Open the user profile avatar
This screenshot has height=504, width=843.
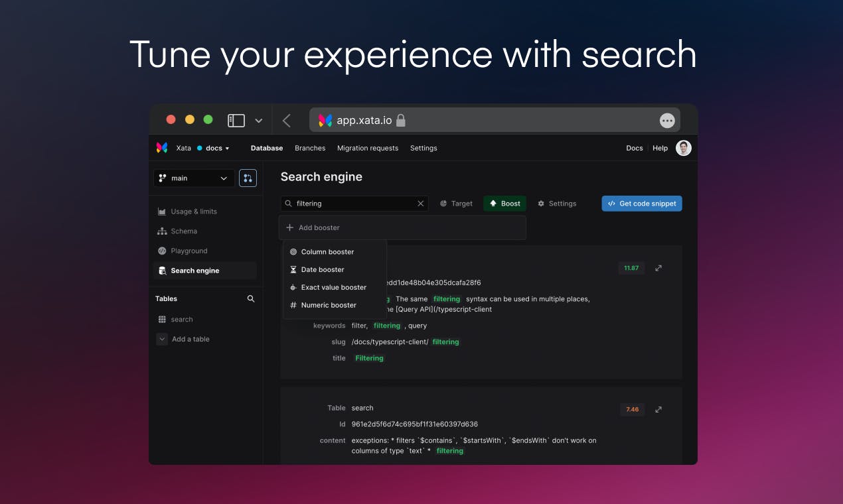coord(684,148)
